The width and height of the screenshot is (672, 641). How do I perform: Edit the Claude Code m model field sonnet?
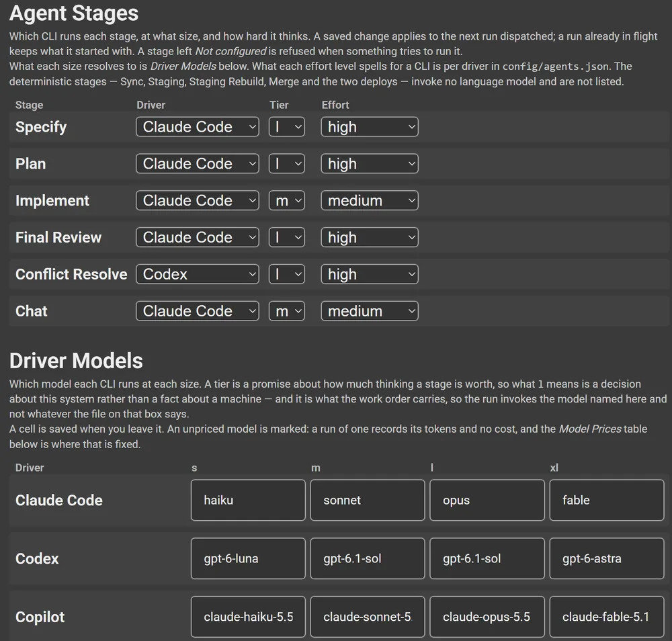[368, 500]
